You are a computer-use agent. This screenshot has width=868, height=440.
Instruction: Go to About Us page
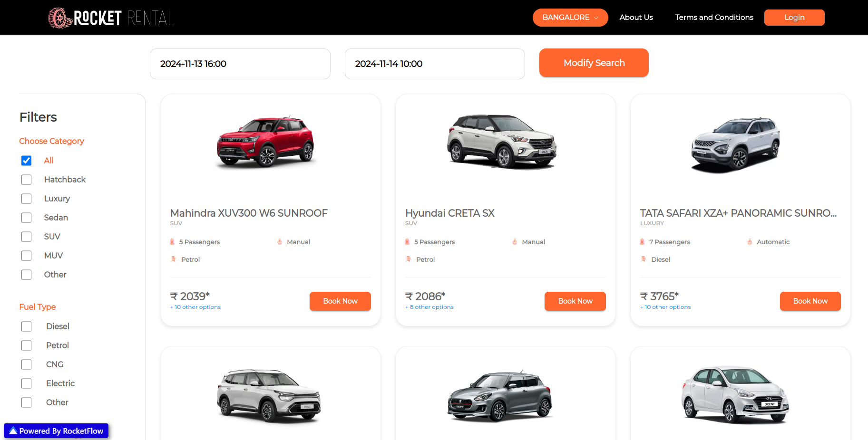click(x=636, y=18)
